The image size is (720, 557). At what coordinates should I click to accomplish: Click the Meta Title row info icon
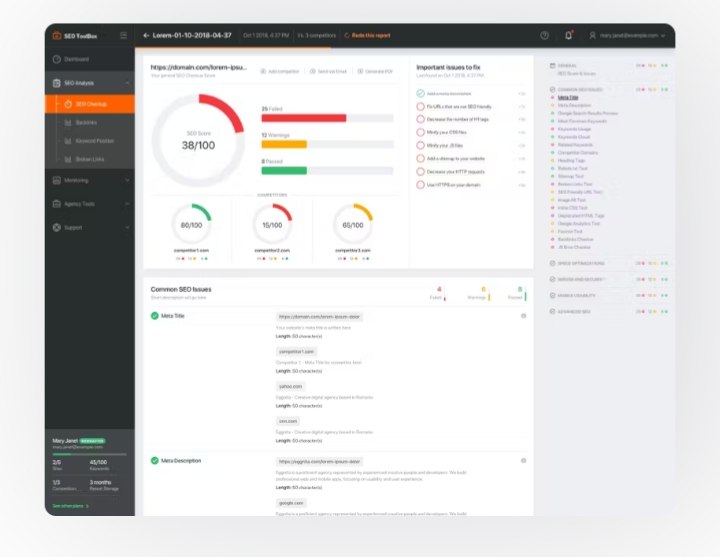tap(523, 316)
